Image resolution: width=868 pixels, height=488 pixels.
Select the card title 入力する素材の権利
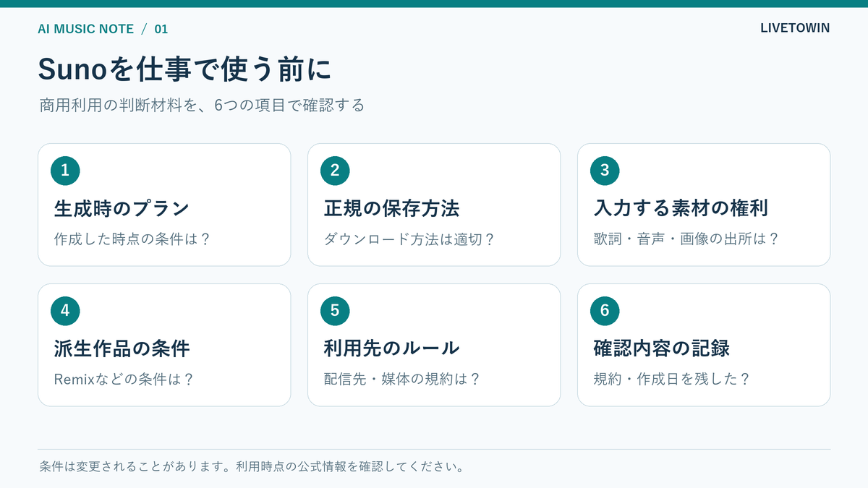point(681,209)
